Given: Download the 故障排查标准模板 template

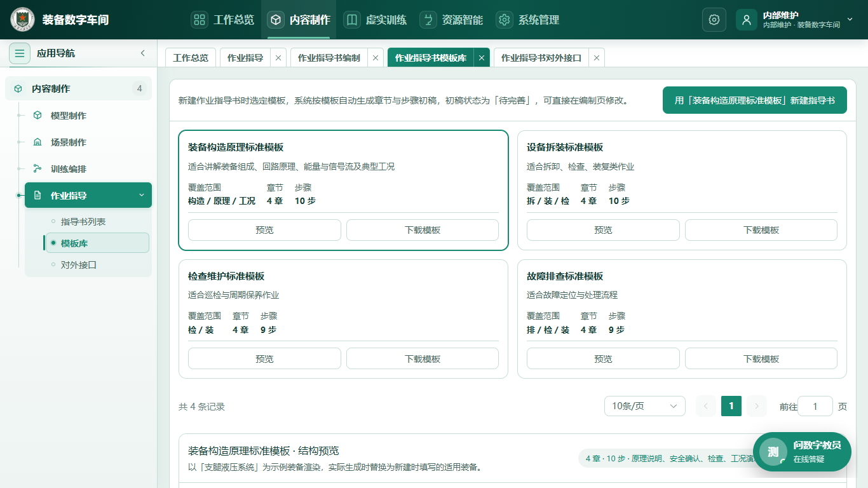Looking at the screenshot, I should 761,359.
